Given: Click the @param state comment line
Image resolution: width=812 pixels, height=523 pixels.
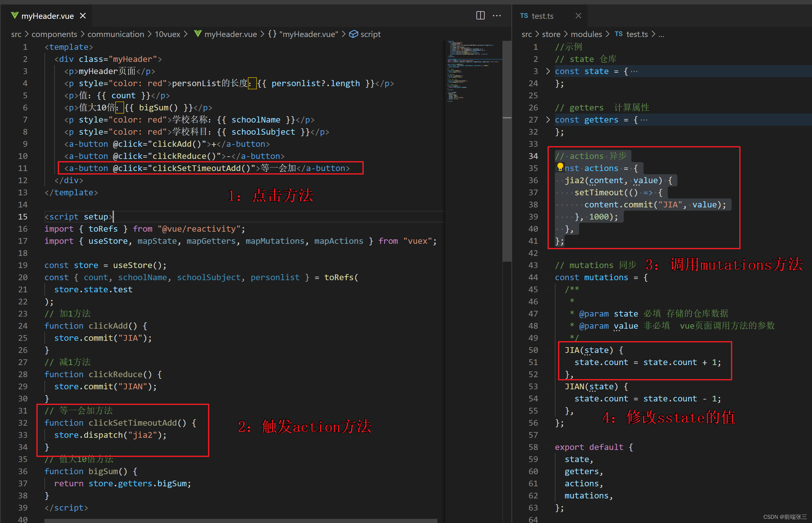Looking at the screenshot, I should pos(649,314).
